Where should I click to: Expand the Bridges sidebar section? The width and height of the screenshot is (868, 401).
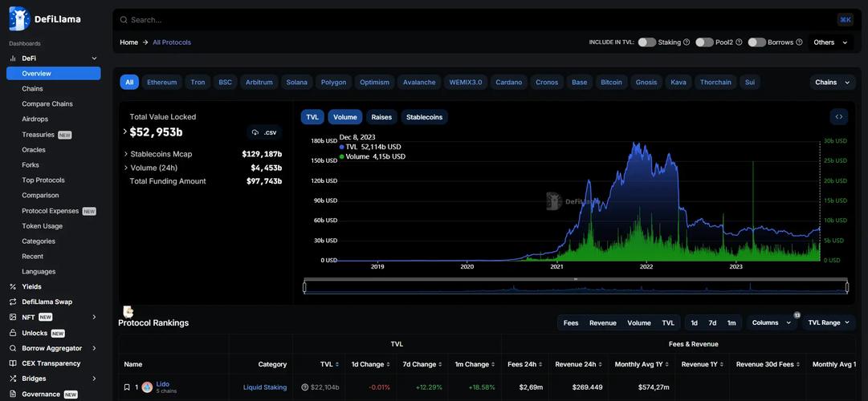94,379
